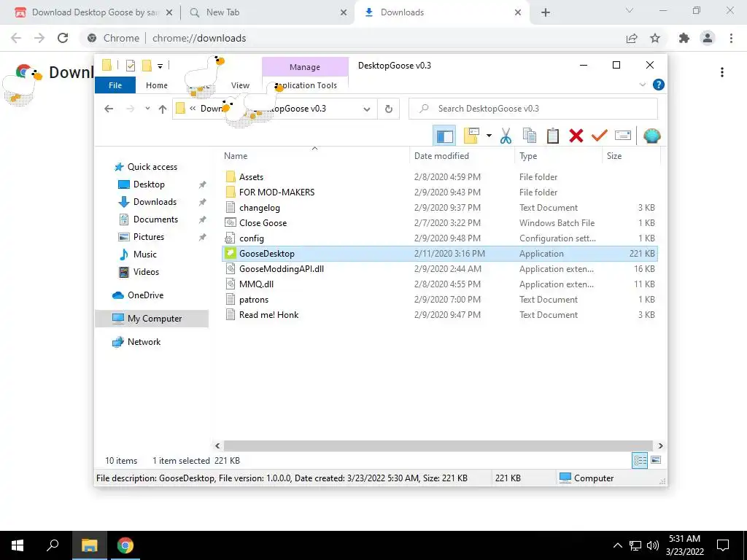The height and width of the screenshot is (560, 747).
Task: Toggle the navigation pane toolbar button
Action: coord(444,136)
